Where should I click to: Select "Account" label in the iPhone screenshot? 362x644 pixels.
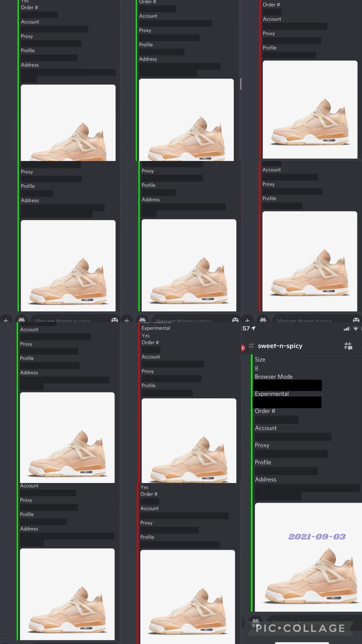click(265, 428)
